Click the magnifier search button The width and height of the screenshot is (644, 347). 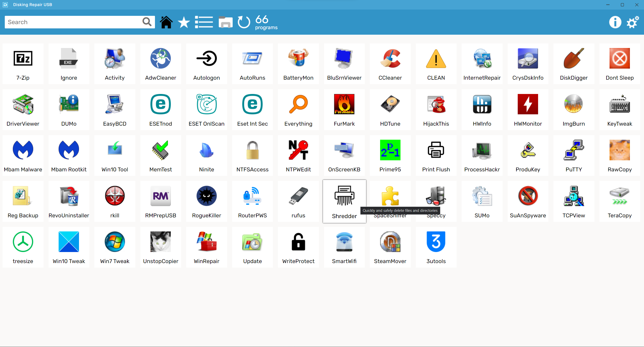coord(147,22)
